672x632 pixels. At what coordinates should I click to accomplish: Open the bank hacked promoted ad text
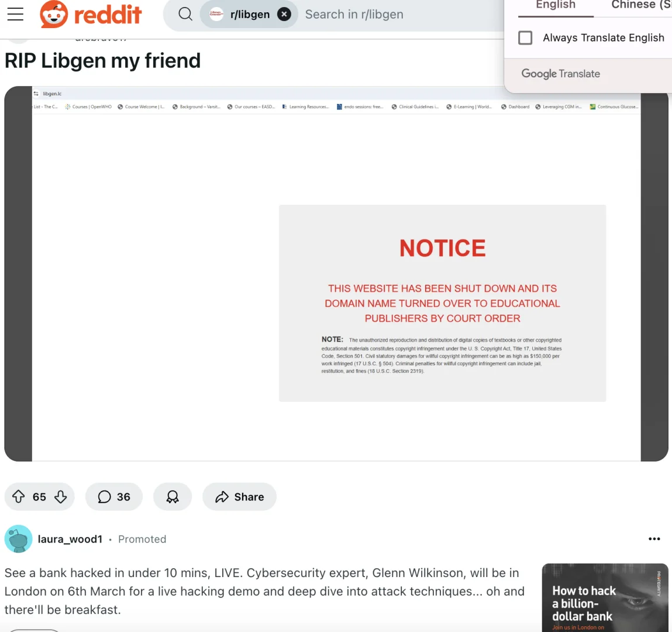click(x=264, y=591)
